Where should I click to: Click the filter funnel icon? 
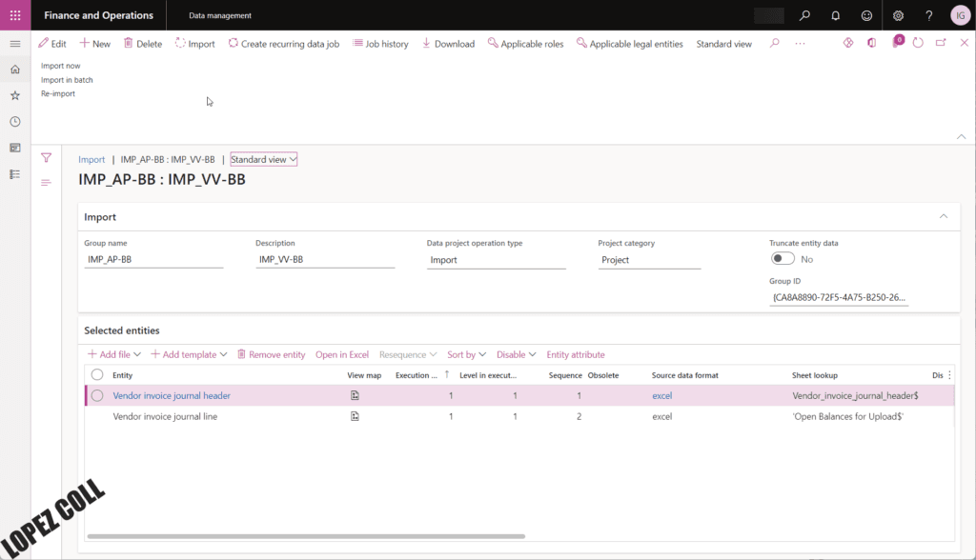(46, 158)
